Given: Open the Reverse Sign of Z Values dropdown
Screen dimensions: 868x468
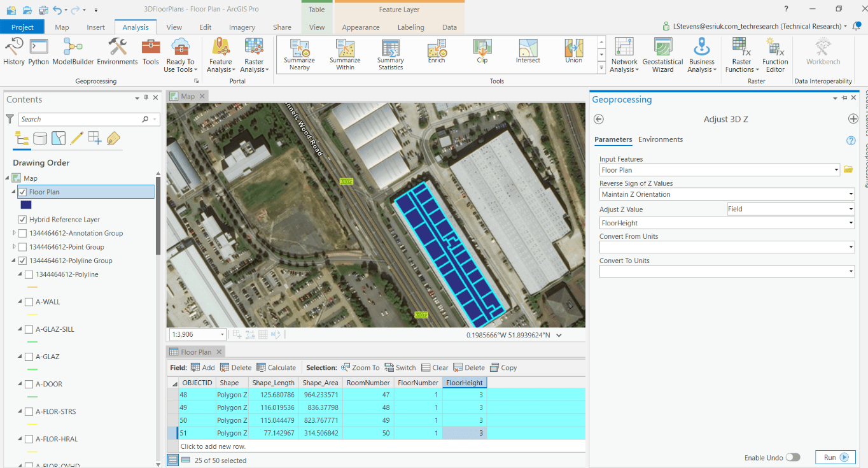Looking at the screenshot, I should (851, 194).
